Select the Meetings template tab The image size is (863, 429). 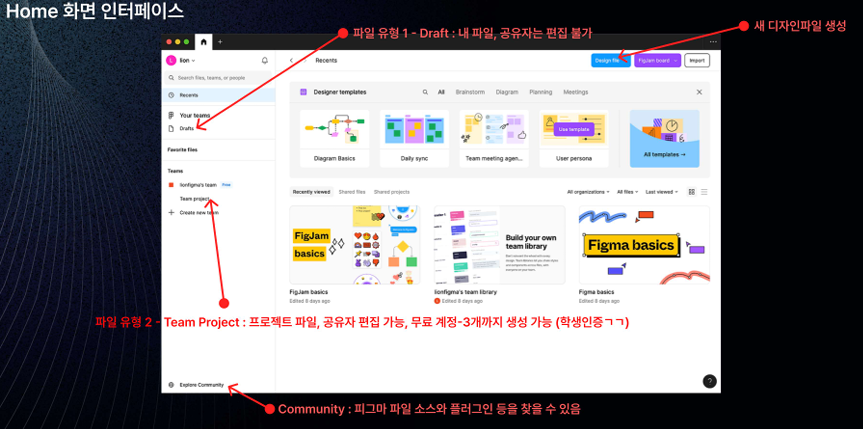(575, 92)
